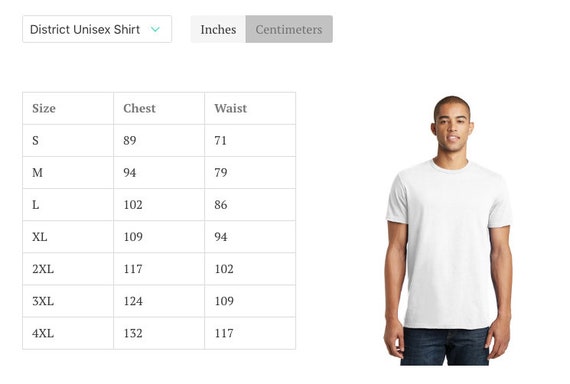Click chest value 124 for size 3XL
Screen dimensions: 570x384
(133, 301)
